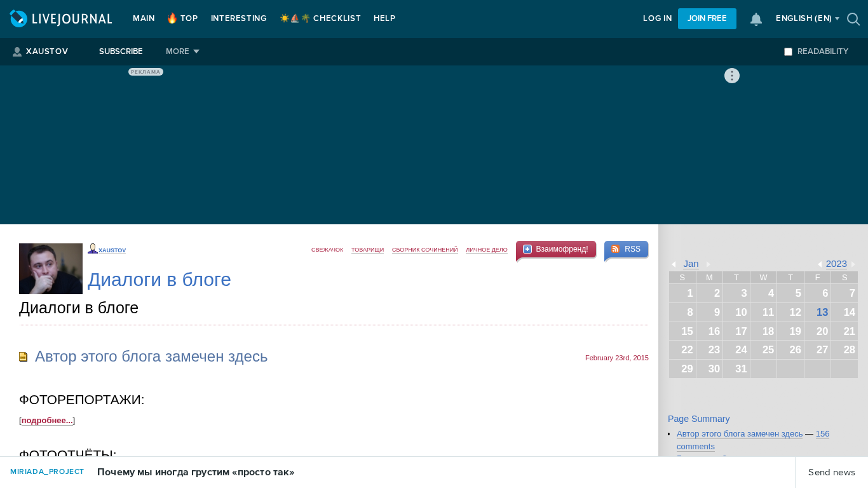The image size is (868, 488).
Task: Click the LiveJournal logo
Action: click(61, 19)
